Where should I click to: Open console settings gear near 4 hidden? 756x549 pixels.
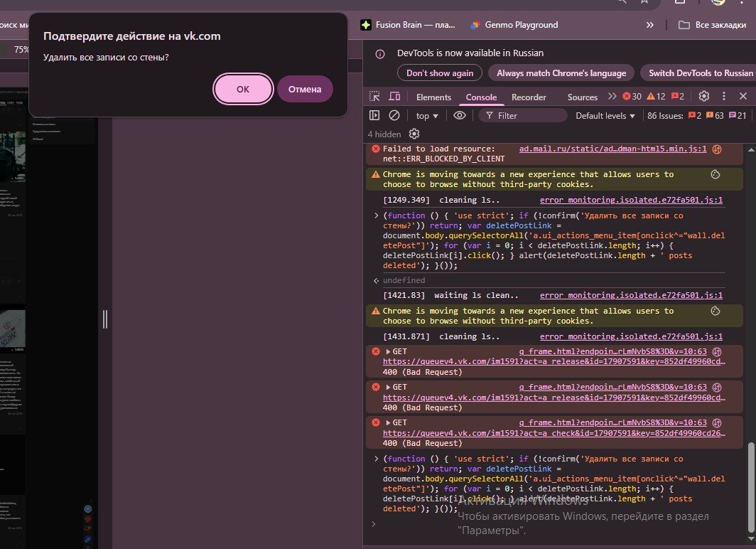(414, 134)
